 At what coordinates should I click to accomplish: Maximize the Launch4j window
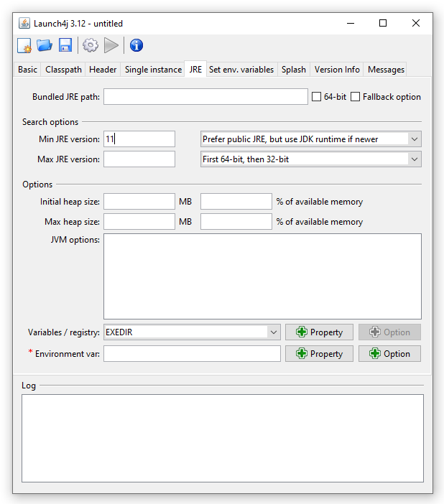coord(383,23)
